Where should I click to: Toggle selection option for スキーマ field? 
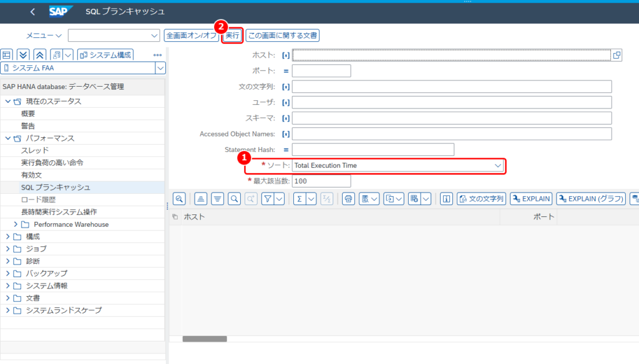click(286, 118)
